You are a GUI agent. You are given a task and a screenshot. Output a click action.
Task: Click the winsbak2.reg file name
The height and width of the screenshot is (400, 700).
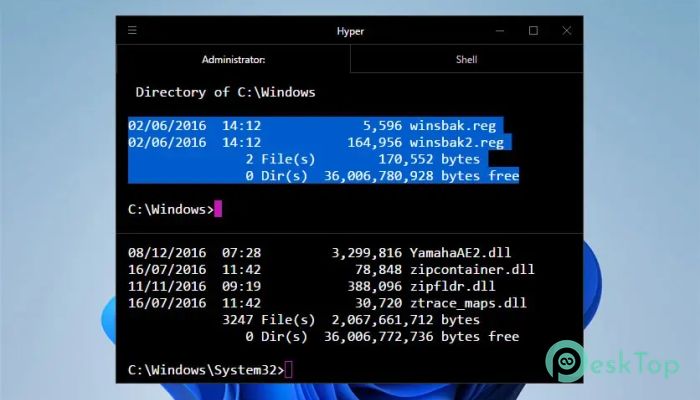(457, 143)
